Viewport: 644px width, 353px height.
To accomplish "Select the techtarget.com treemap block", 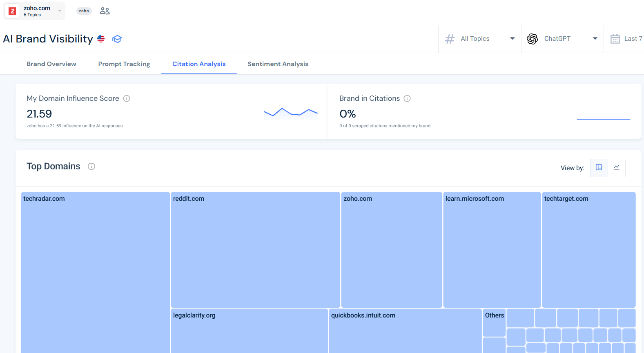I will pyautogui.click(x=589, y=250).
